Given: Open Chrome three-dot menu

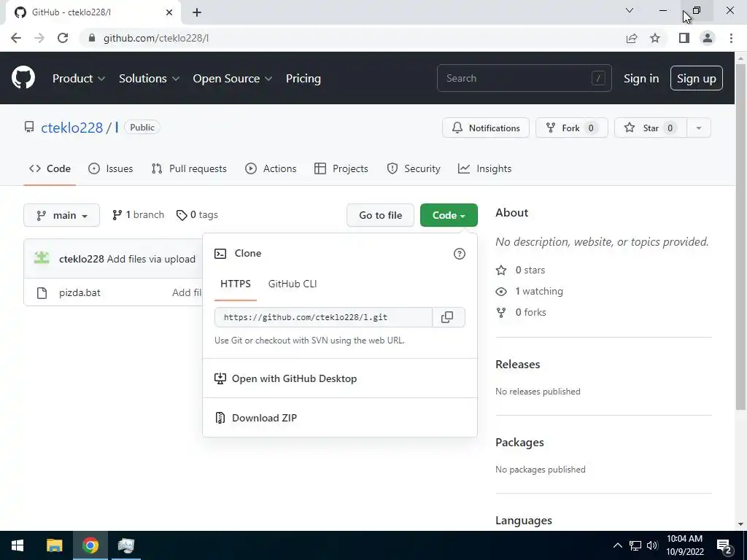Looking at the screenshot, I should pyautogui.click(x=731, y=38).
